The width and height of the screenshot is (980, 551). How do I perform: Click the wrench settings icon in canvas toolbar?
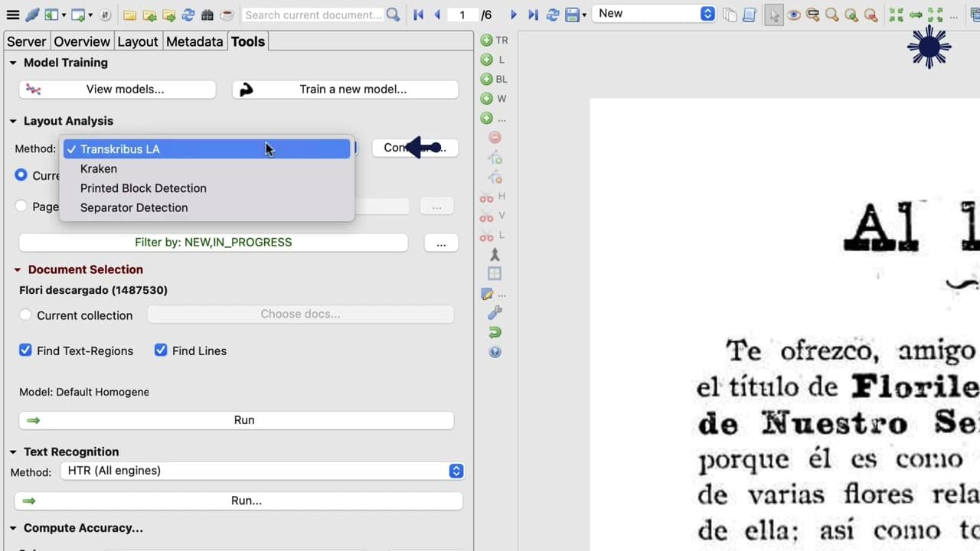(495, 313)
